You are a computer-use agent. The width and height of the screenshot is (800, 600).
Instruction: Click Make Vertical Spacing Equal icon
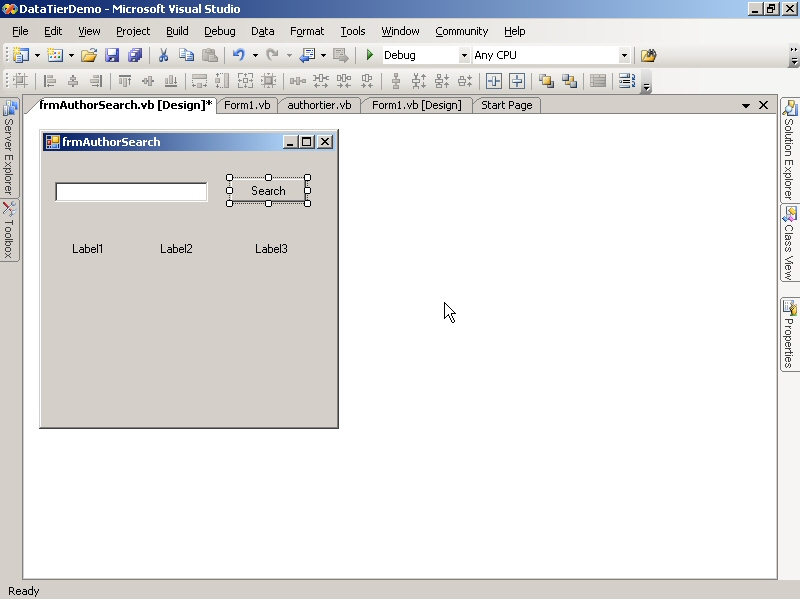(x=396, y=81)
